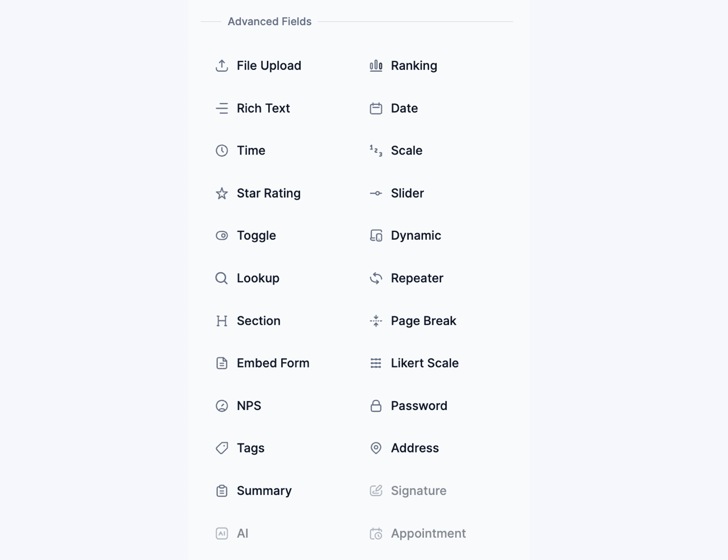Add a Lookup field
Image resolution: width=728 pixels, height=560 pixels.
tap(258, 278)
